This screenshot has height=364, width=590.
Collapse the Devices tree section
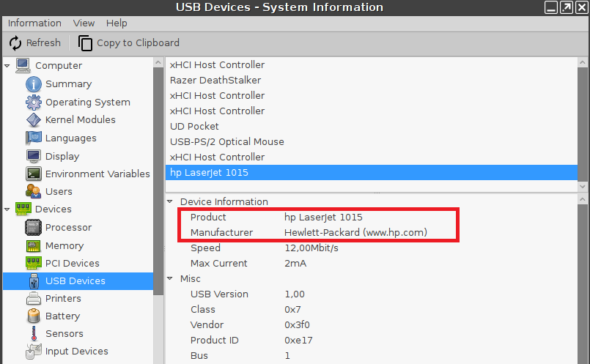pyautogui.click(x=7, y=209)
